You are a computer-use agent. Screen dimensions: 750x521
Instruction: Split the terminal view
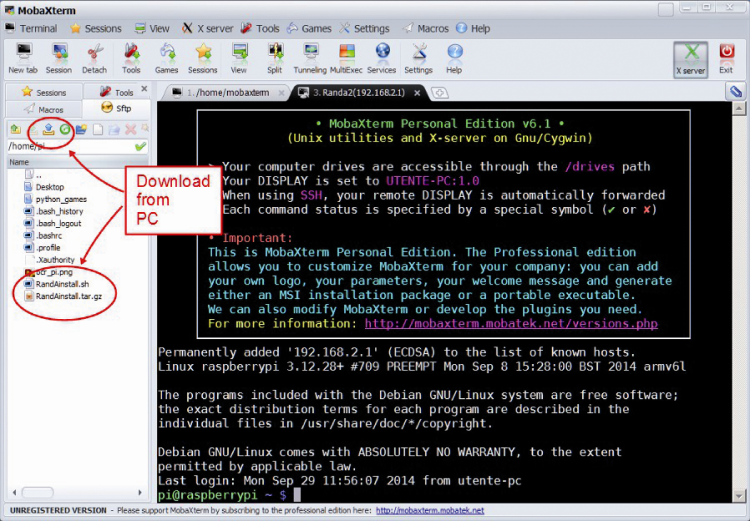click(x=275, y=58)
